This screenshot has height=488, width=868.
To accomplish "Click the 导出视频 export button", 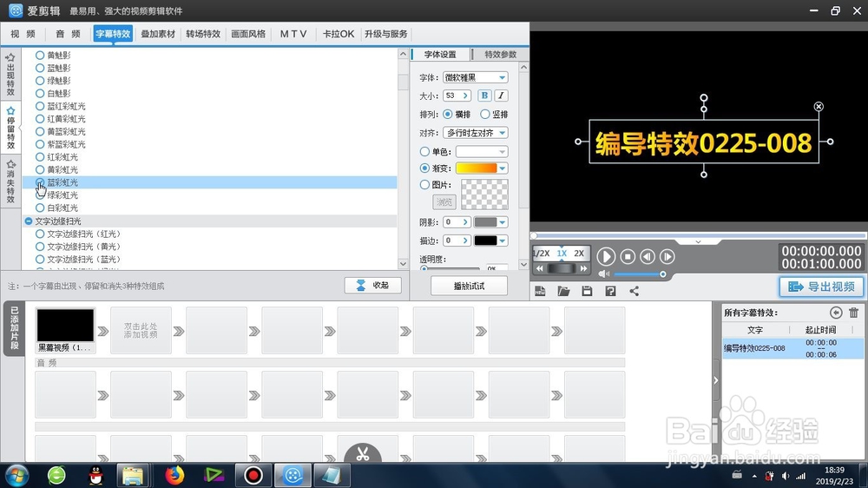I will coord(821,287).
